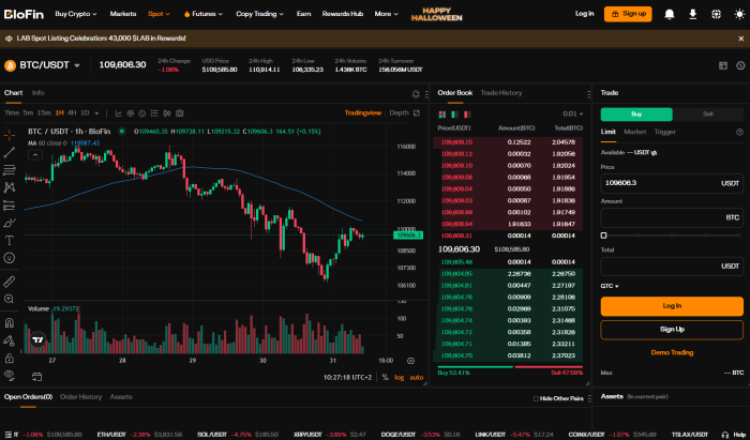Show only sell orders in order book

pos(467,114)
